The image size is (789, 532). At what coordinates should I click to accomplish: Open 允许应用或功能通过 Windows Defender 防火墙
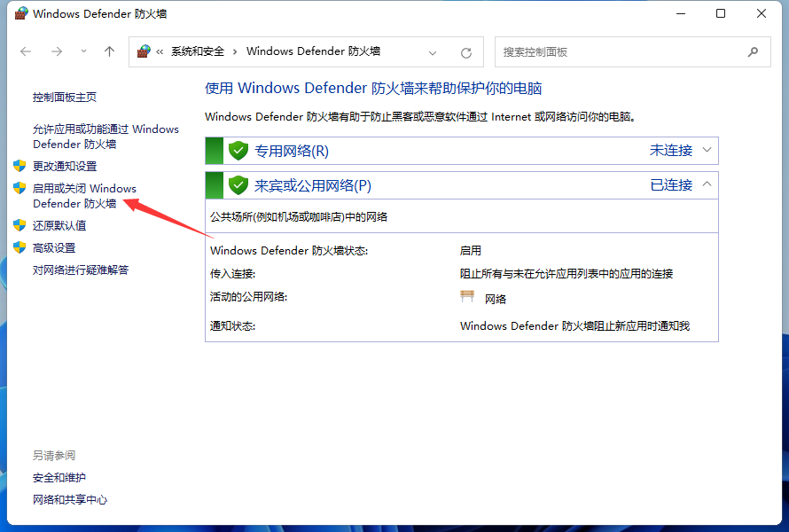105,136
